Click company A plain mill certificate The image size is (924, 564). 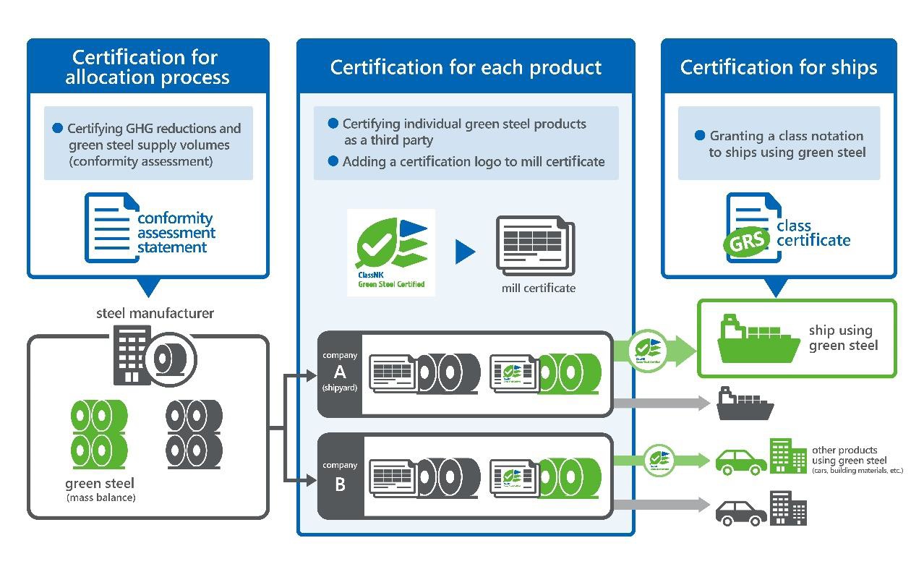point(394,374)
